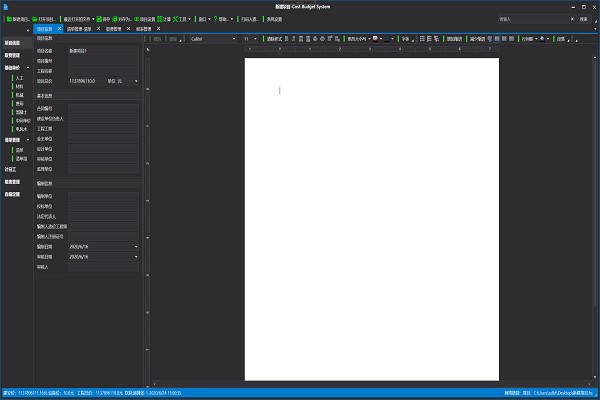Image resolution: width=600 pixels, height=400 pixels.
Task: Click the New Project (新建项目) toolbar icon
Action: (x=8, y=18)
